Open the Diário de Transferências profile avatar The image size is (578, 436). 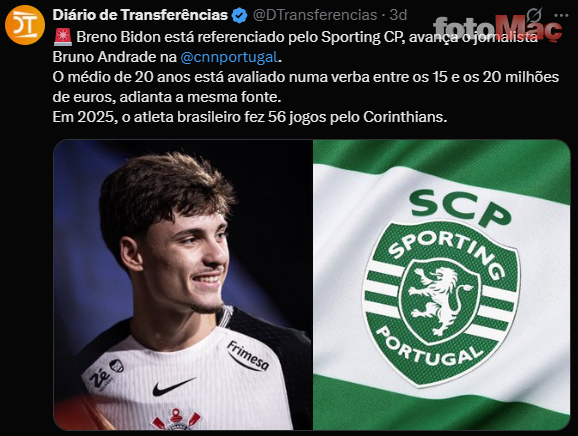tap(25, 25)
